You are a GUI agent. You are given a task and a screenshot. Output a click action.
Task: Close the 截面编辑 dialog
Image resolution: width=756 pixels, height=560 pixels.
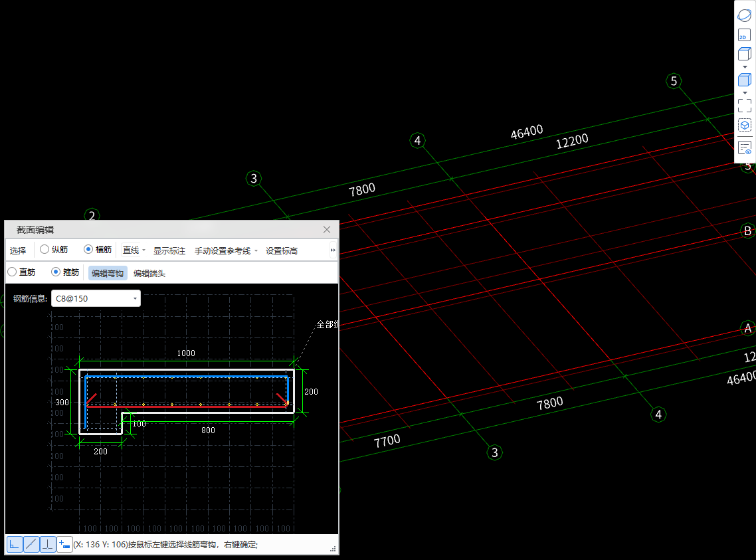tap(327, 229)
